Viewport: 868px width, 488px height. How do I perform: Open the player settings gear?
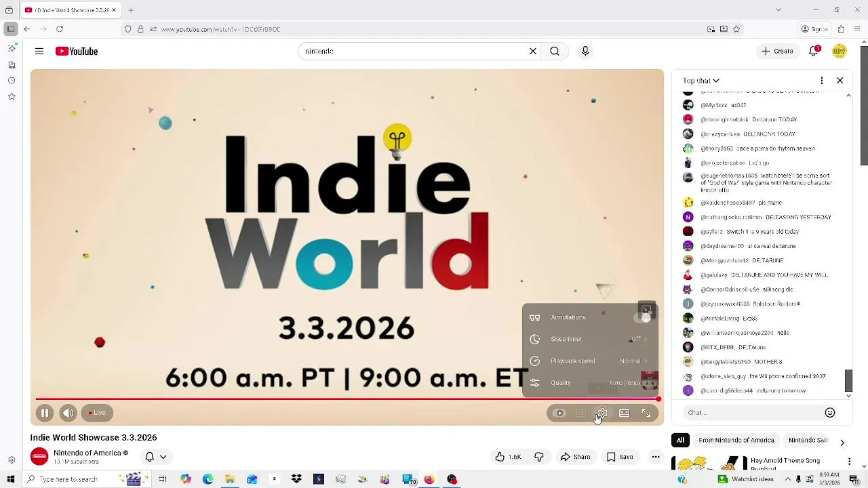[602, 413]
